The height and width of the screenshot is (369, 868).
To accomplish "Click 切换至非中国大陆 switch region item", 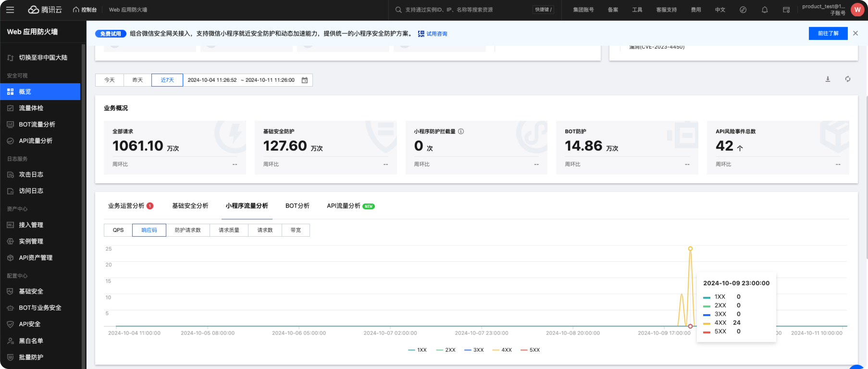I will pos(40,57).
